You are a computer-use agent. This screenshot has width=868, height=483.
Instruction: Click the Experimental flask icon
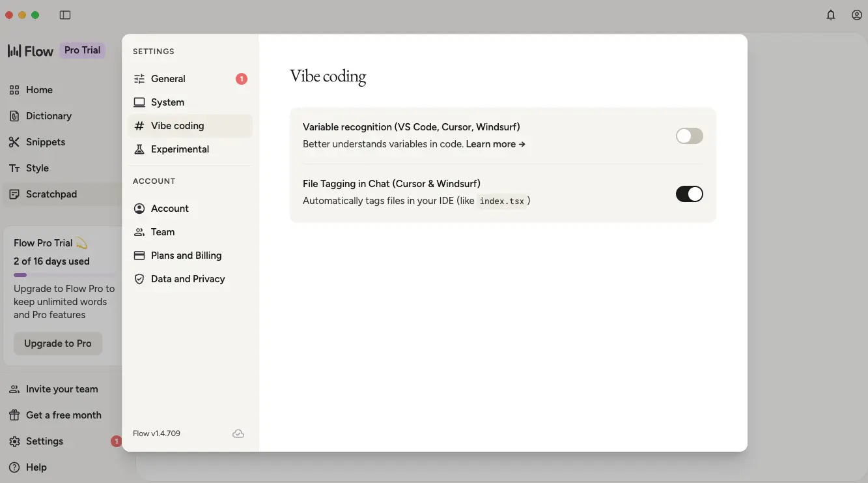(x=139, y=149)
